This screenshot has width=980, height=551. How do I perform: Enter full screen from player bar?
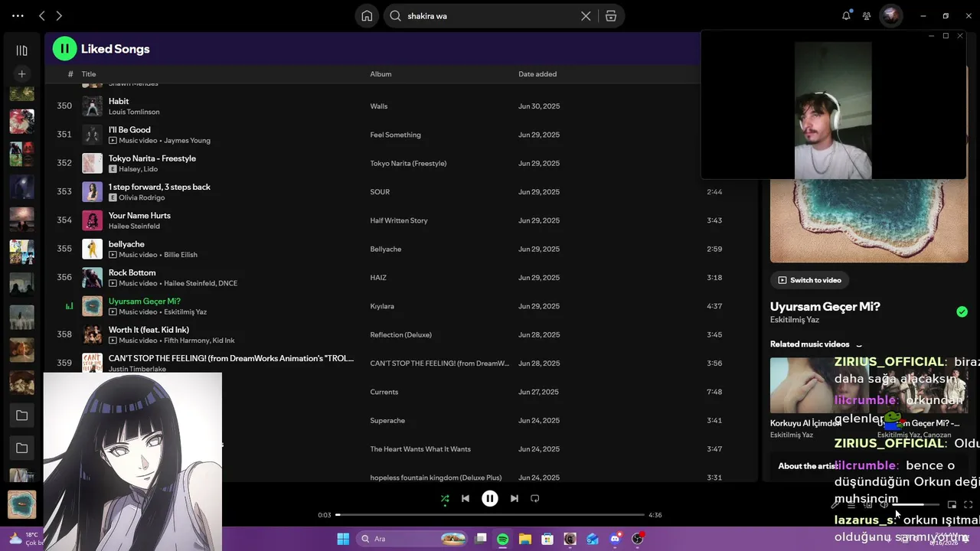pyautogui.click(x=969, y=504)
